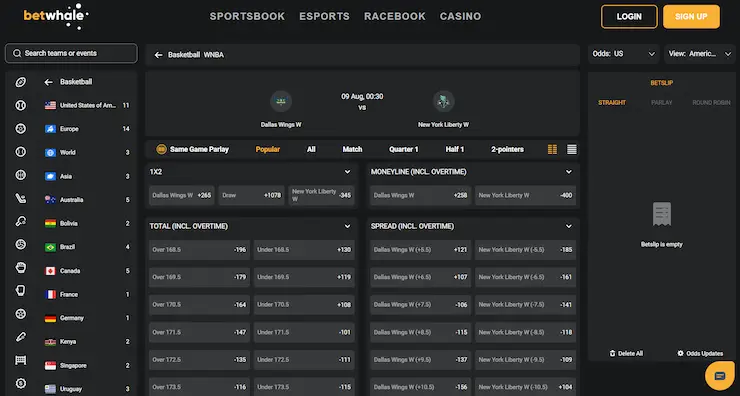Collapse the Moneyline (incl. overtime) section
This screenshot has width=740, height=396.
click(569, 172)
